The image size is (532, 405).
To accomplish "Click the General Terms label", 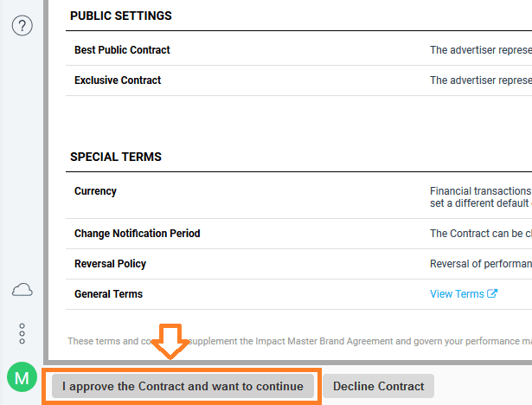I will coord(109,294).
